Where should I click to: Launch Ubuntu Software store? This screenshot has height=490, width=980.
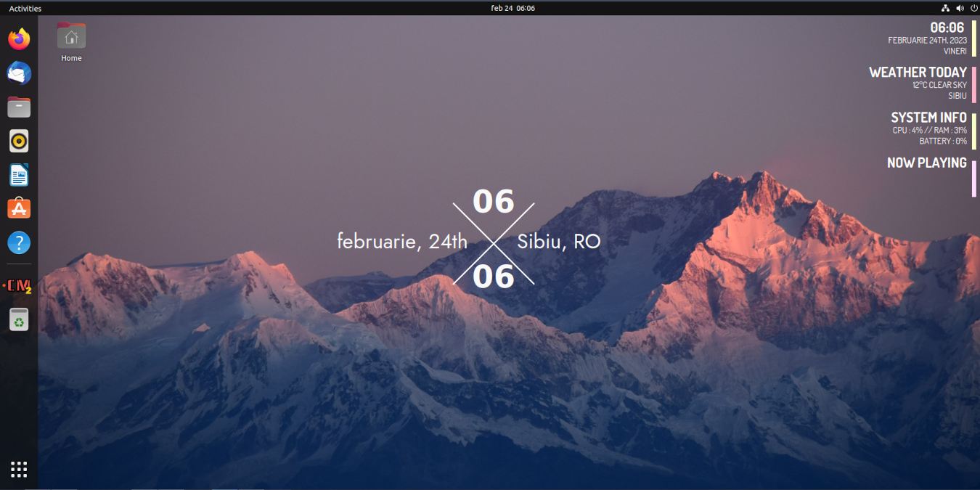(x=18, y=208)
